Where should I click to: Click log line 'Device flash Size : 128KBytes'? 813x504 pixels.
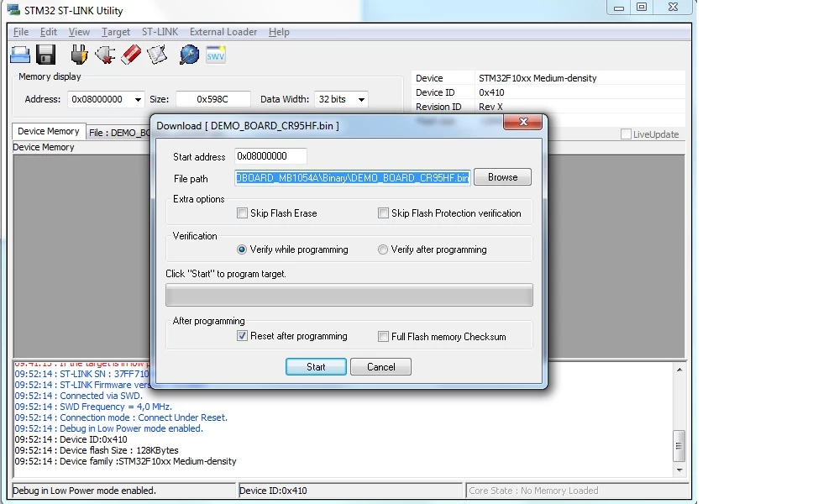pyautogui.click(x=97, y=450)
